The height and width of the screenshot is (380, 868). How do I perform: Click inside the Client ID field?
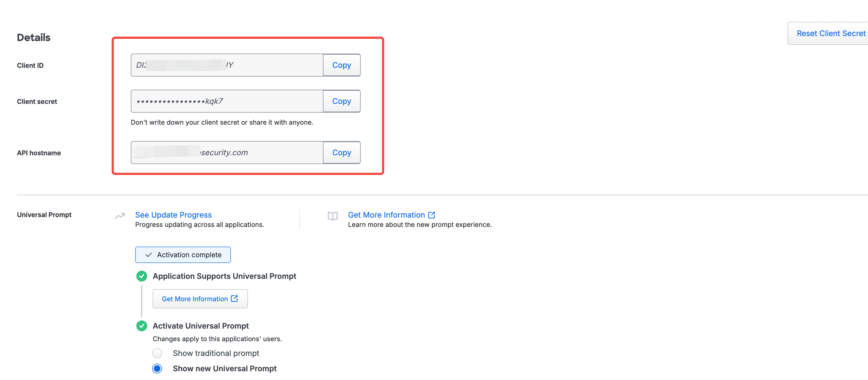click(227, 65)
